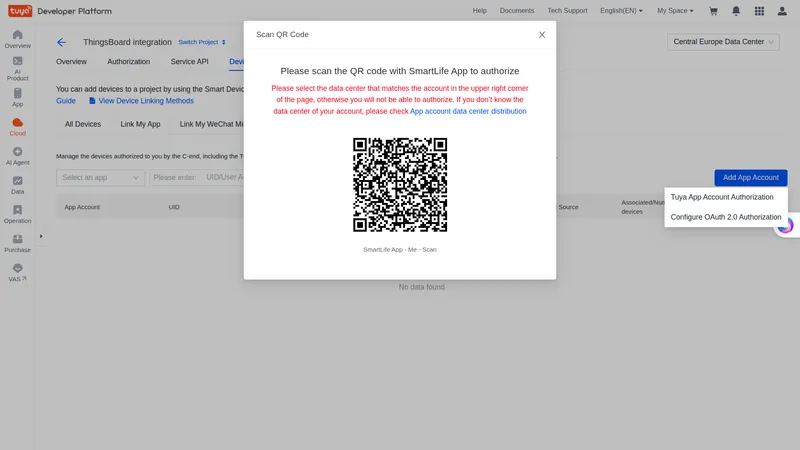This screenshot has width=800, height=450.
Task: Open the Documents link
Action: [x=517, y=11]
